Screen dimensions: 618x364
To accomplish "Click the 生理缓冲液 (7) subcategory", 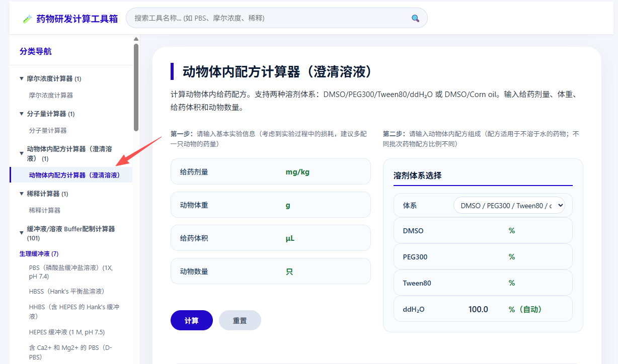I will click(x=39, y=253).
